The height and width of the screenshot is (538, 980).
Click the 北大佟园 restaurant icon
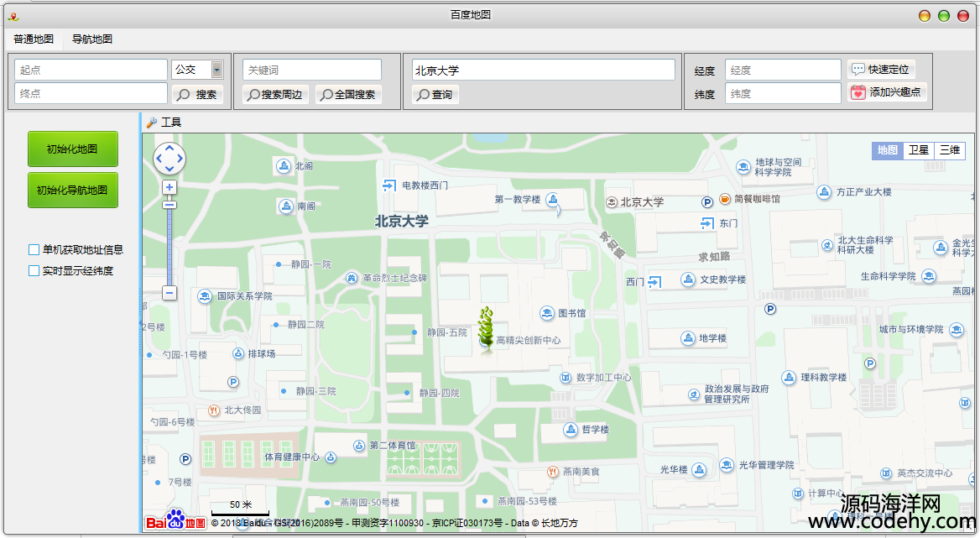click(x=214, y=410)
